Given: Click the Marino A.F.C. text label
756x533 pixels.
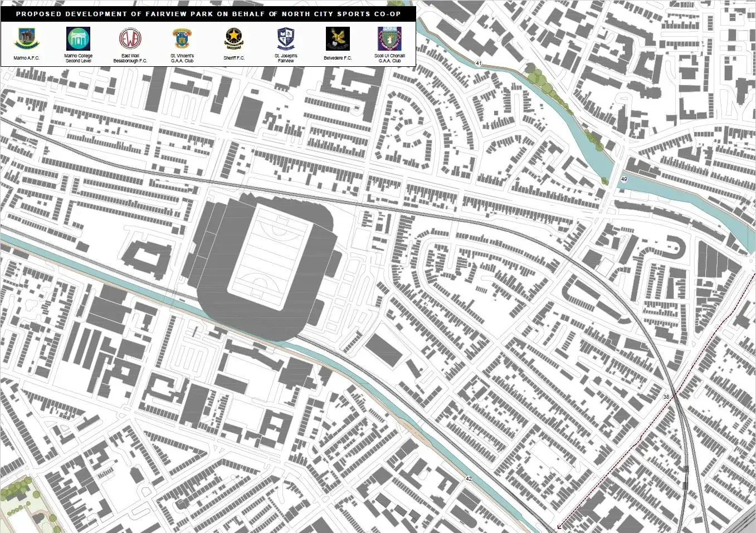Looking at the screenshot, I should tap(26, 58).
